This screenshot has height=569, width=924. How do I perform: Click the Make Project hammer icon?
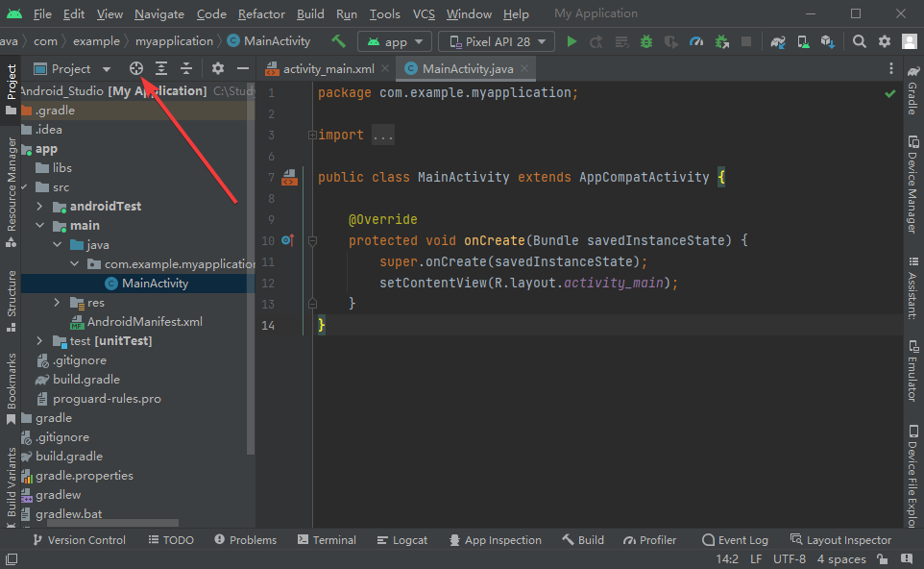[338, 41]
